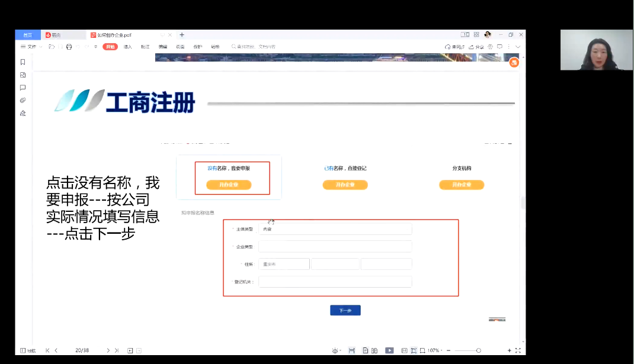Viewport: 634px width, 364px height.
Task: Switch to the 稻壳 tab
Action: click(63, 35)
